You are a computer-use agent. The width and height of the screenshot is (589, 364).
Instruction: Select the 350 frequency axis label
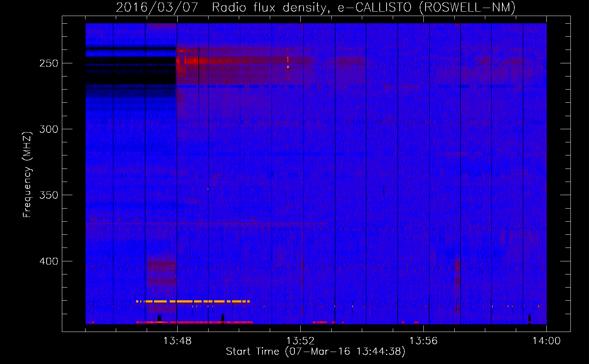pos(49,195)
